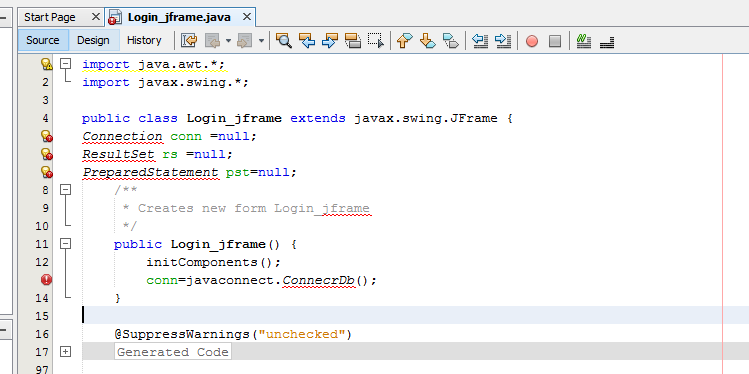Click the ResultSet type name

coord(118,154)
